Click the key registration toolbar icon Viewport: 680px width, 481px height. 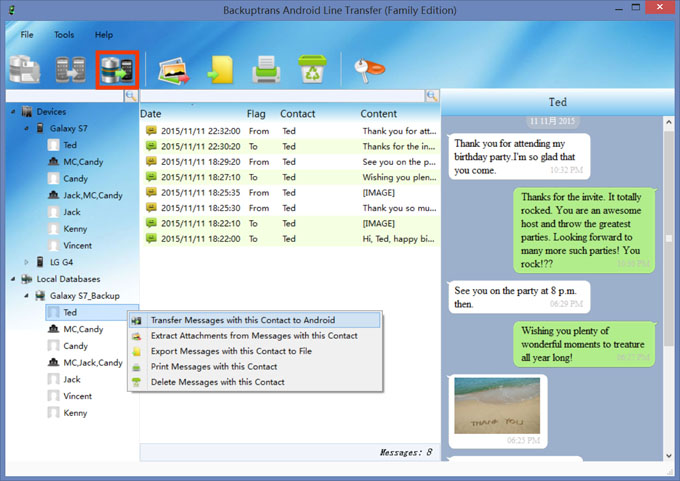coord(369,70)
